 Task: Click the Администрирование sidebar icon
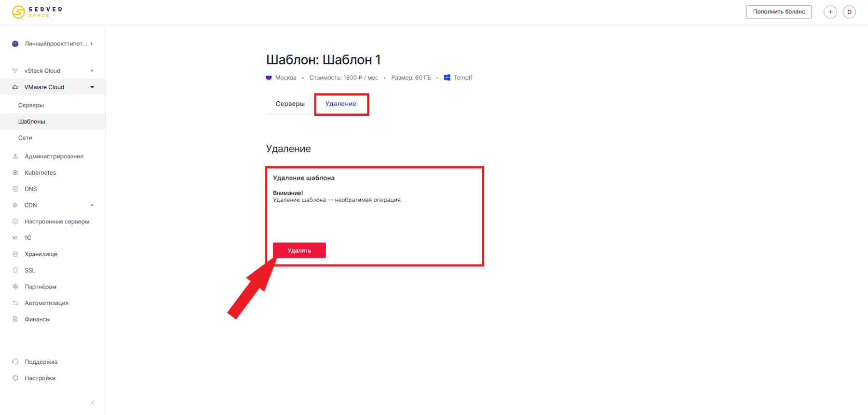tap(15, 156)
